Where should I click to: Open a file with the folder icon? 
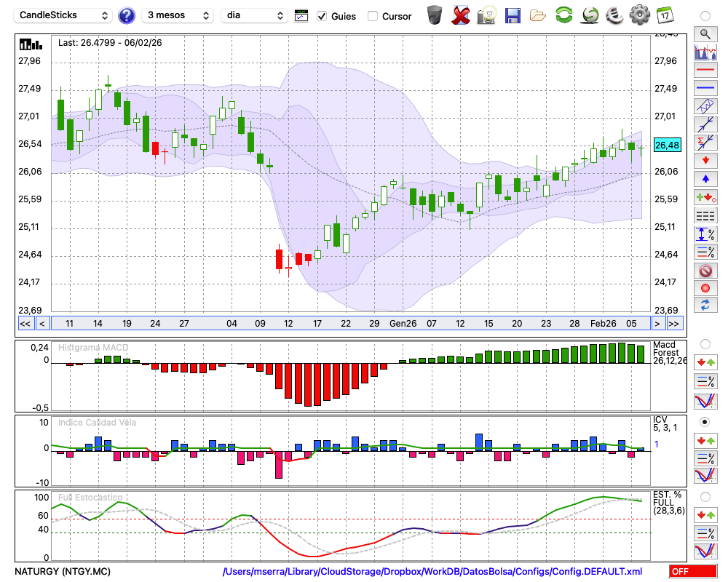(x=538, y=15)
